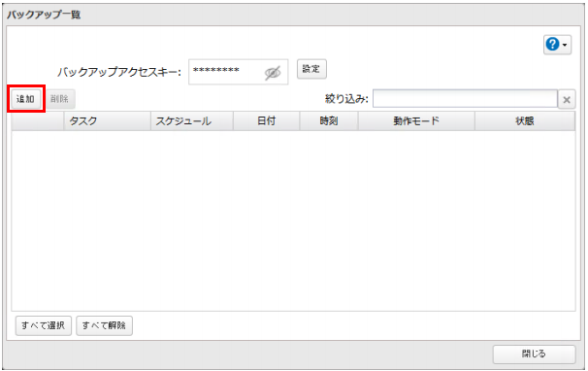
Task: Click the すべて選択 button
Action: coord(43,325)
